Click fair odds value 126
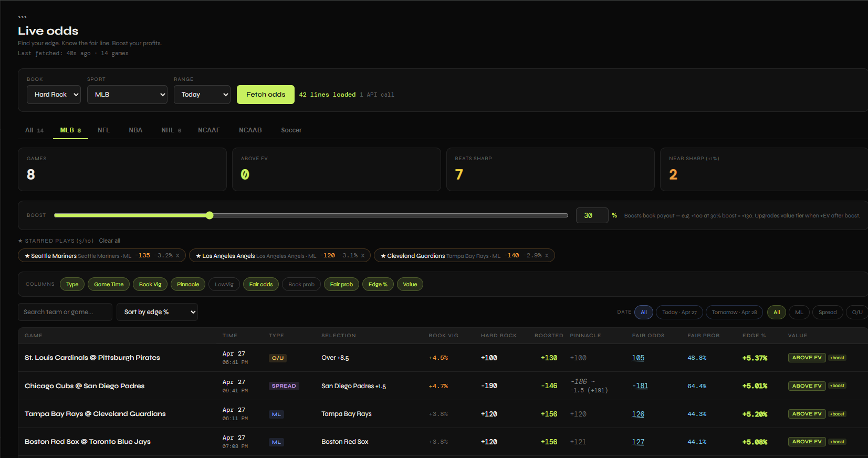Screen dimensions: 868x458 pos(638,414)
